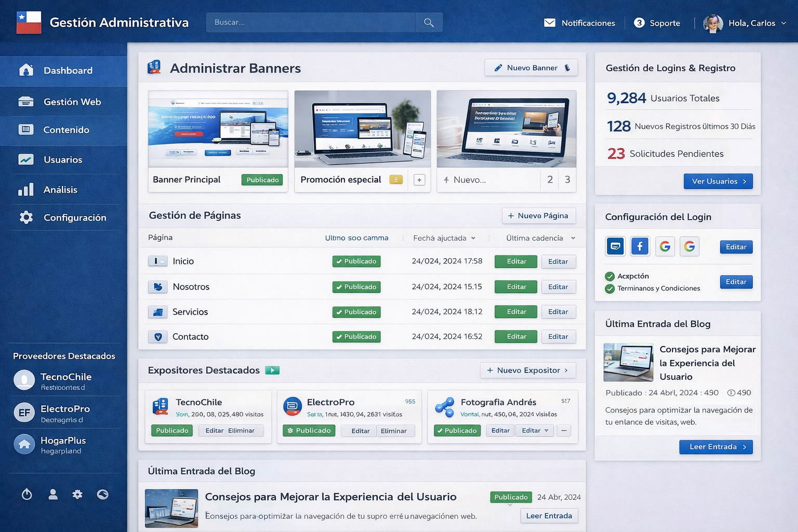The image size is (798, 532).
Task: Click the Nuevo Banner button
Action: pyautogui.click(x=531, y=68)
